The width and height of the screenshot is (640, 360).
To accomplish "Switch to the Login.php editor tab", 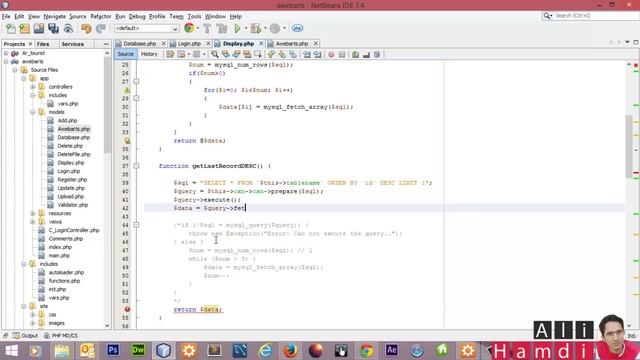I will tap(189, 44).
